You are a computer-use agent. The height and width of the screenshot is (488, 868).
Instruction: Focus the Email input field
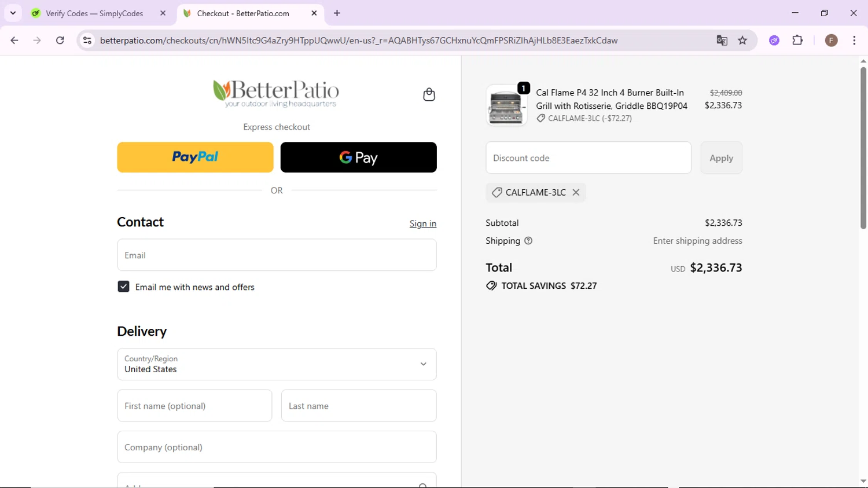277,255
